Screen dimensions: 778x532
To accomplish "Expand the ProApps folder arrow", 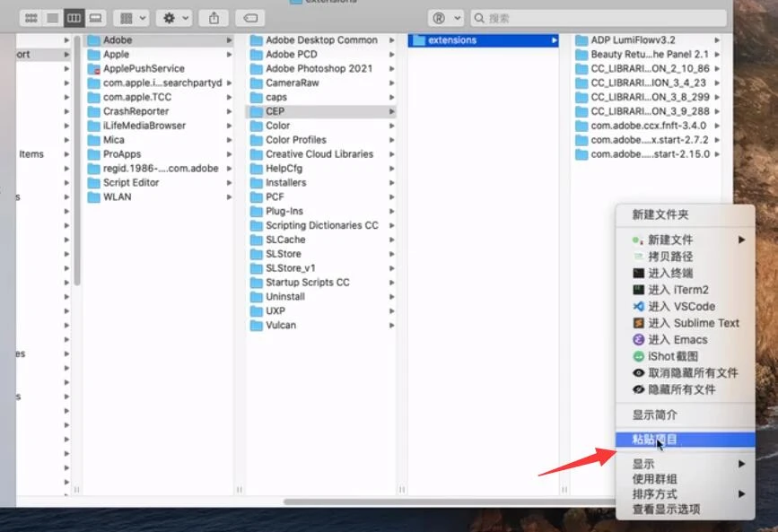I will [x=229, y=154].
